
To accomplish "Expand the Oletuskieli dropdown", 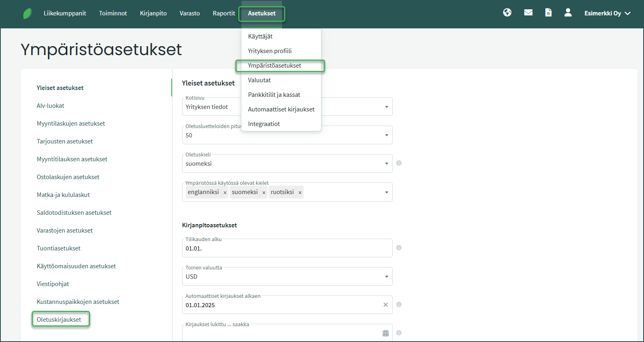I will click(386, 164).
